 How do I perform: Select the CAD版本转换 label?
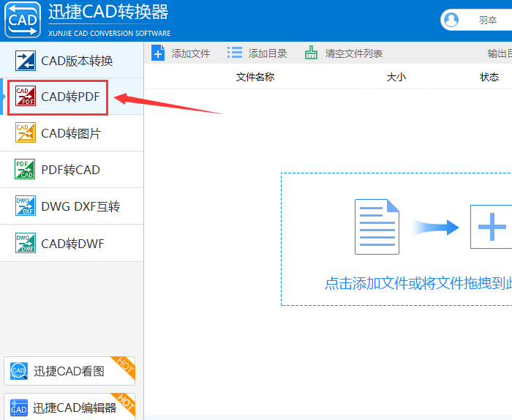click(77, 61)
